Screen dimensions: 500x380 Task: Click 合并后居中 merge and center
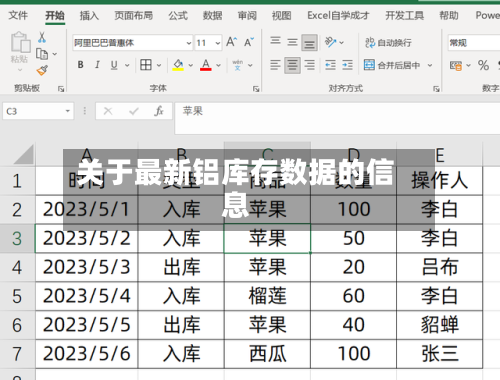click(x=392, y=65)
